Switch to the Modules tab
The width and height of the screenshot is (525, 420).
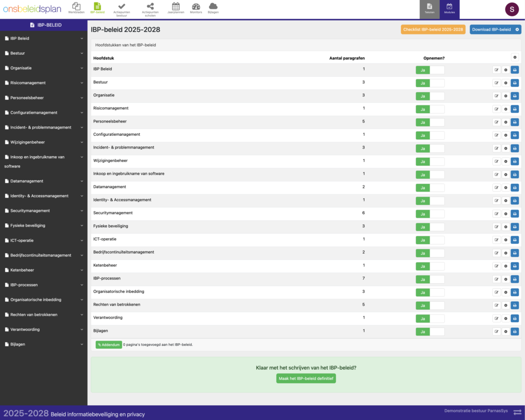pyautogui.click(x=449, y=9)
